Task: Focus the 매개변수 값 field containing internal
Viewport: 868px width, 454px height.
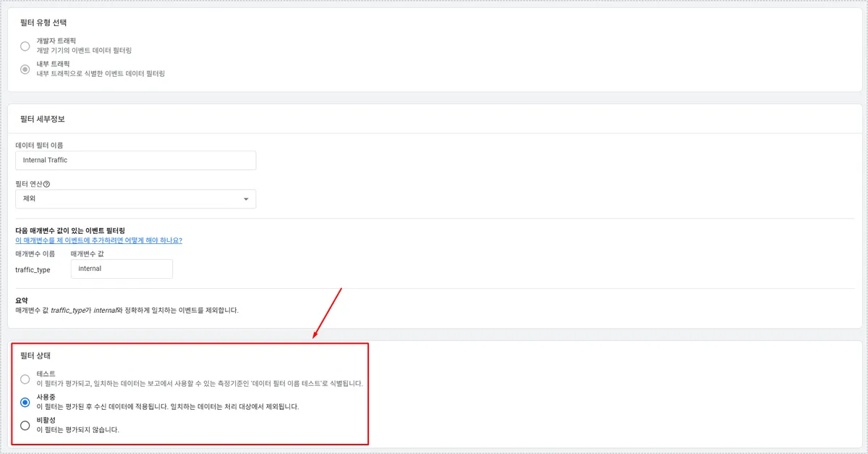Action: (x=122, y=269)
